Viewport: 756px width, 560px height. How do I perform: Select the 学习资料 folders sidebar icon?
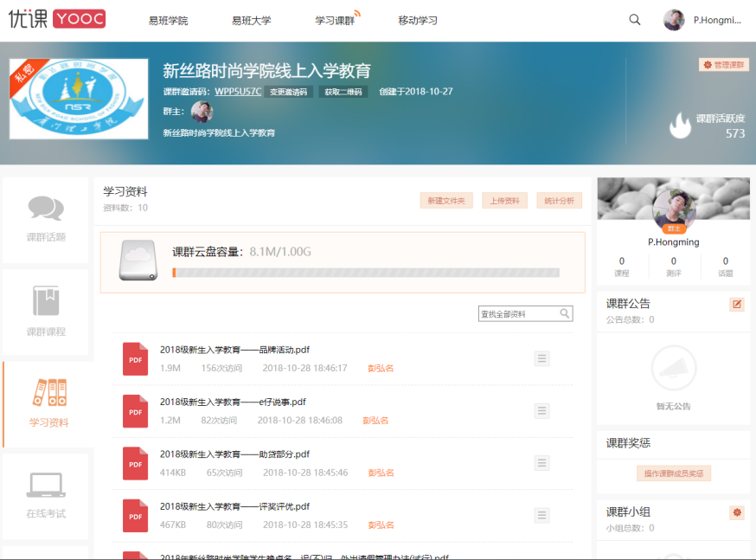(48, 393)
